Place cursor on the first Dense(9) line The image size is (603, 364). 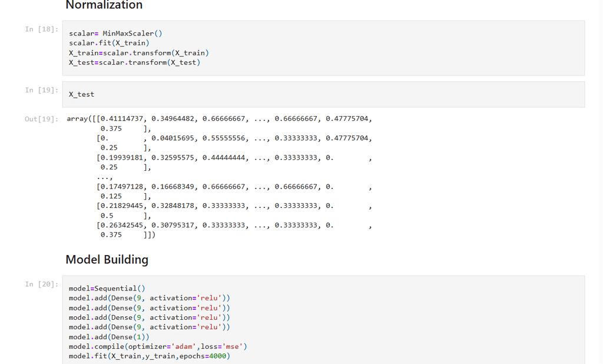pos(149,298)
